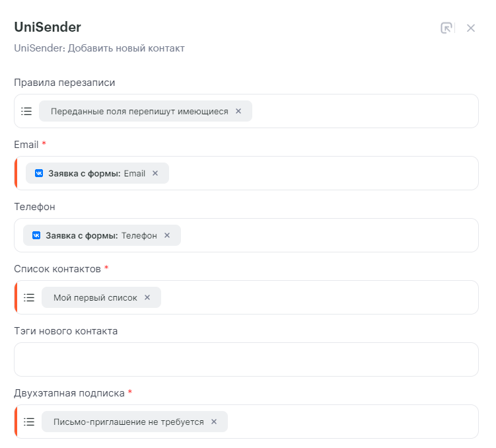The image size is (496, 448).
Task: Select the 'Мой первый список' chip
Action: [95, 297]
